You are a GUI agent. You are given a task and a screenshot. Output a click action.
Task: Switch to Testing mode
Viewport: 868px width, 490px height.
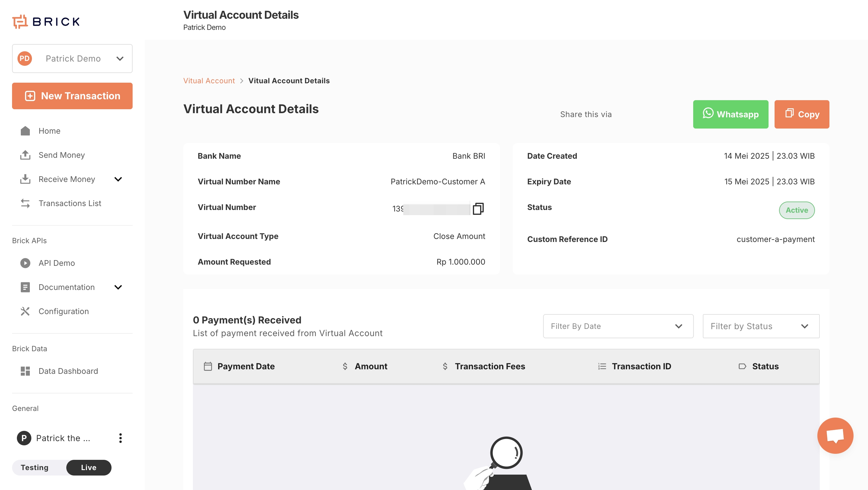(35, 467)
